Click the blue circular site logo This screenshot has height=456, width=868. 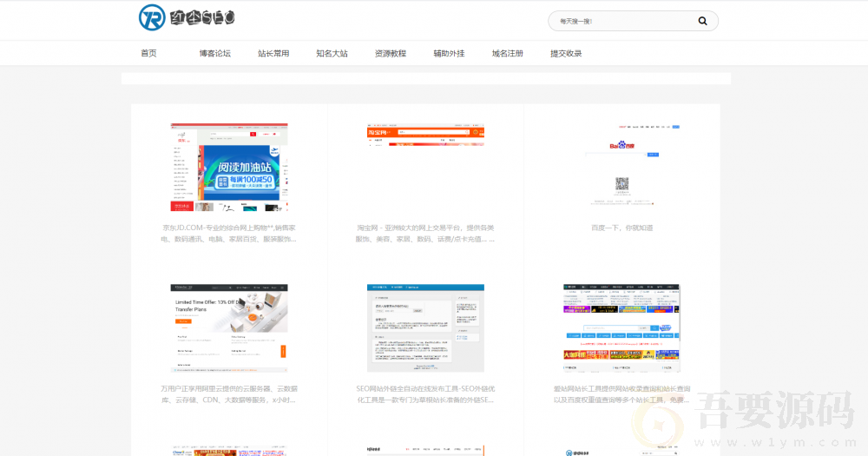152,17
